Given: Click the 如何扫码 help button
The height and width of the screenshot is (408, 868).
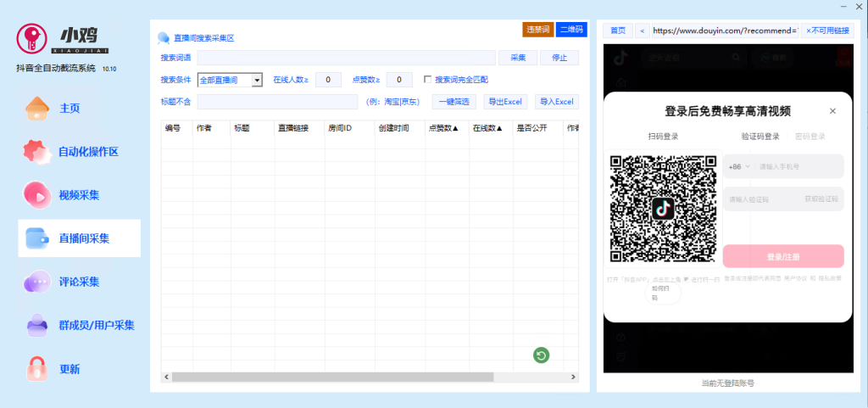Looking at the screenshot, I should pyautogui.click(x=663, y=293).
